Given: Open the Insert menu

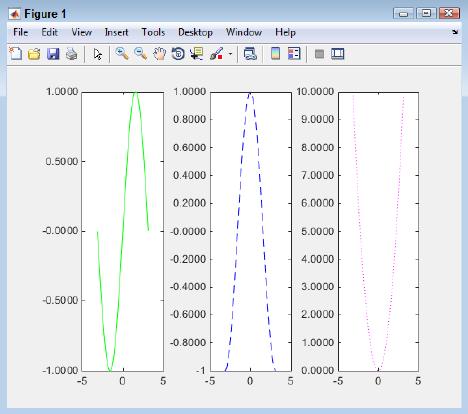Looking at the screenshot, I should point(116,32).
